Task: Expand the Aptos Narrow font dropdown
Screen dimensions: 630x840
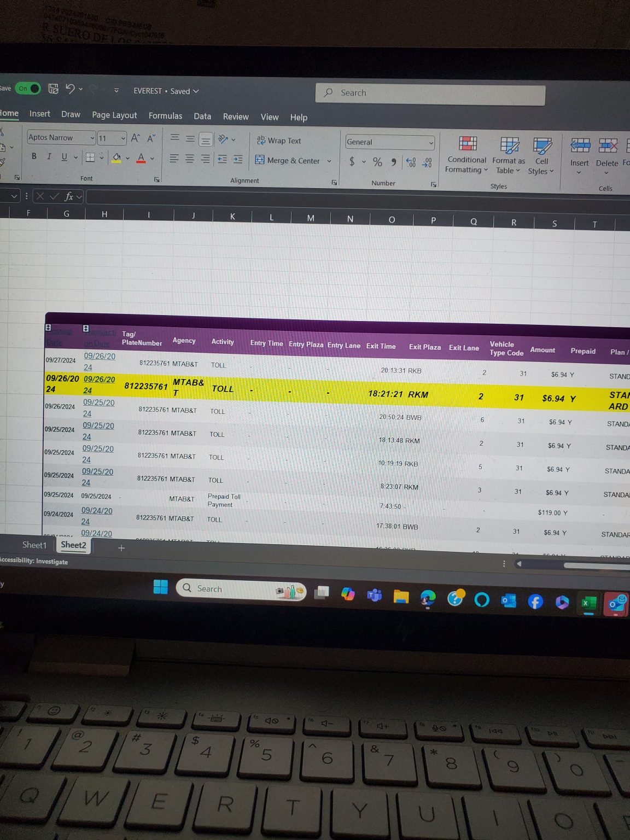Action: [92, 138]
